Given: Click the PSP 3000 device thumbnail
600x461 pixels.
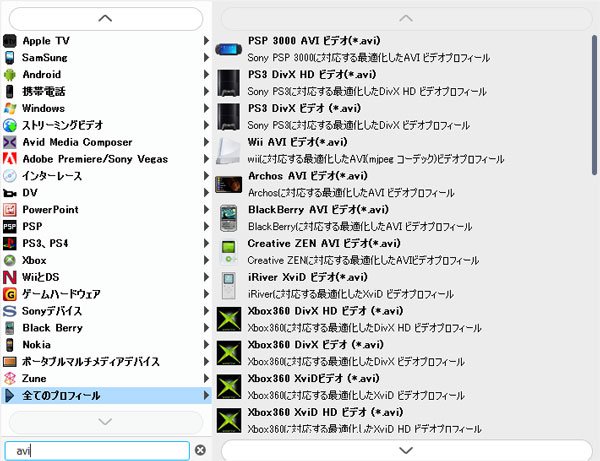Looking at the screenshot, I should point(228,49).
